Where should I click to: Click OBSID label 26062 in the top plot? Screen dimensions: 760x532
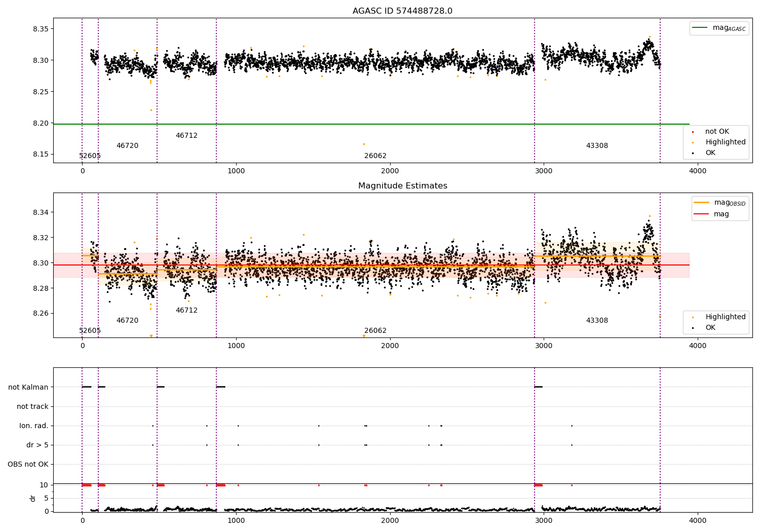pyautogui.click(x=375, y=156)
